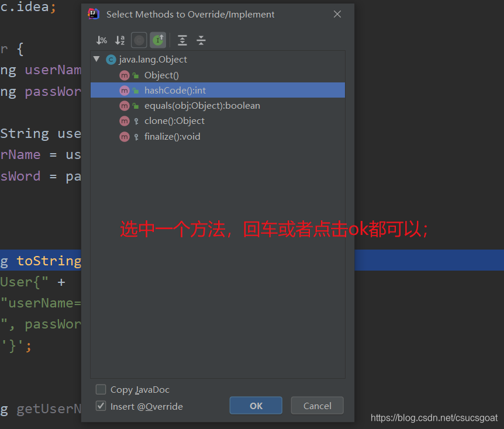Select the finalize():void method

(x=218, y=137)
